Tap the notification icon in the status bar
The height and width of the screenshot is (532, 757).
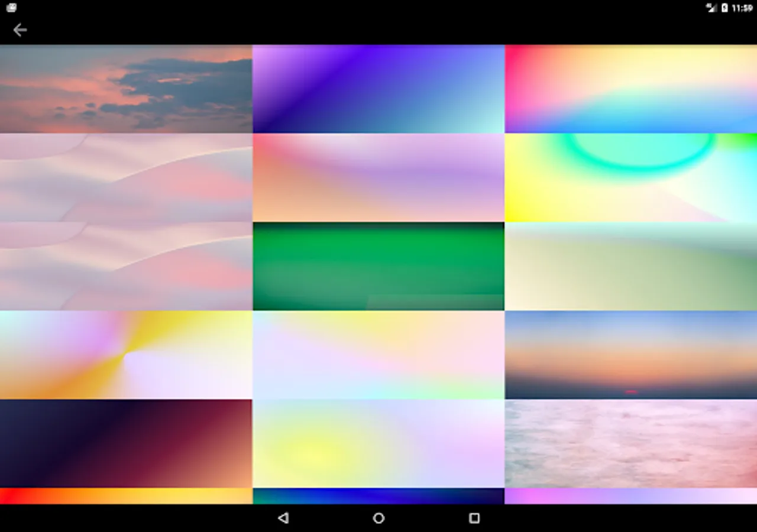(11, 8)
